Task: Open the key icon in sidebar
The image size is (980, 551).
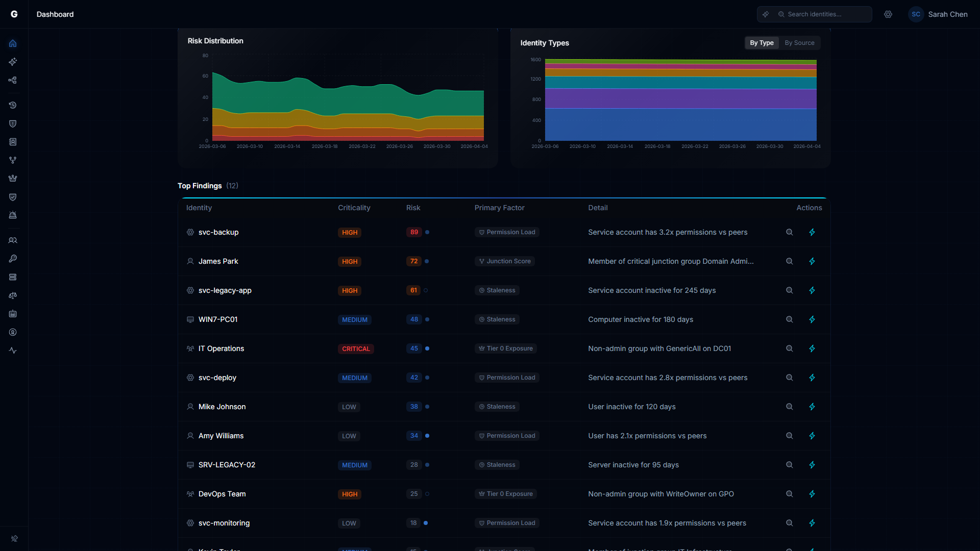Action: [x=13, y=259]
